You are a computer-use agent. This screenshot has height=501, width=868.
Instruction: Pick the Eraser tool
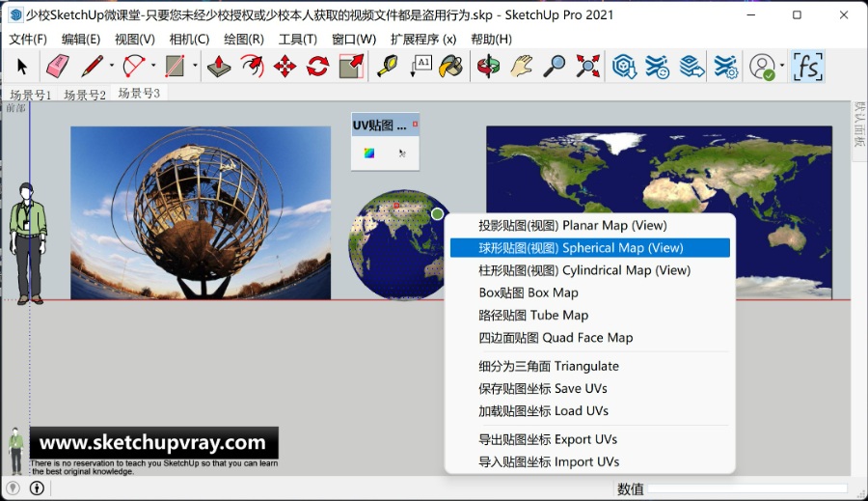(x=57, y=67)
